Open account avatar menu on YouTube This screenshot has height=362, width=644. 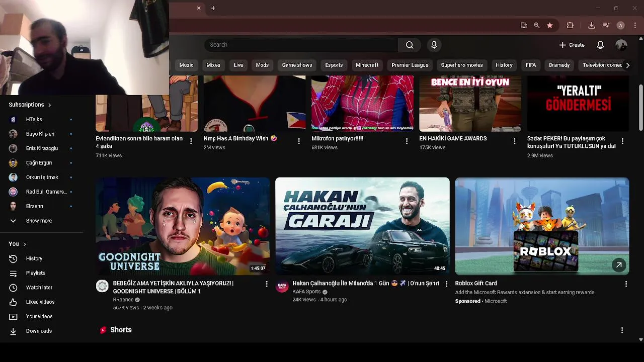(x=621, y=45)
